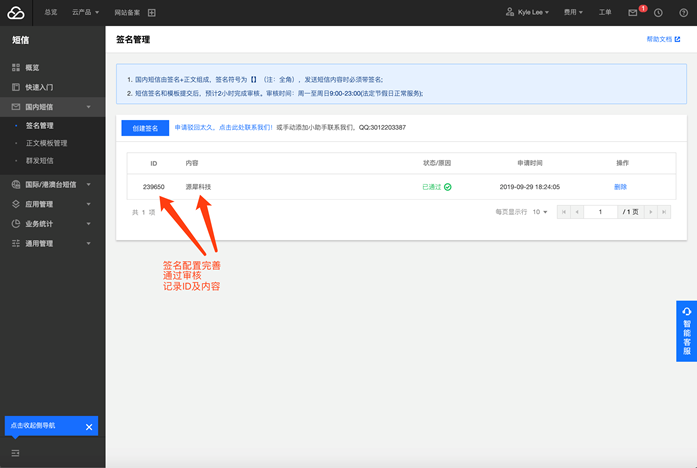The image size is (697, 468).
Task: Click the 业务统计 pie chart icon
Action: [16, 224]
